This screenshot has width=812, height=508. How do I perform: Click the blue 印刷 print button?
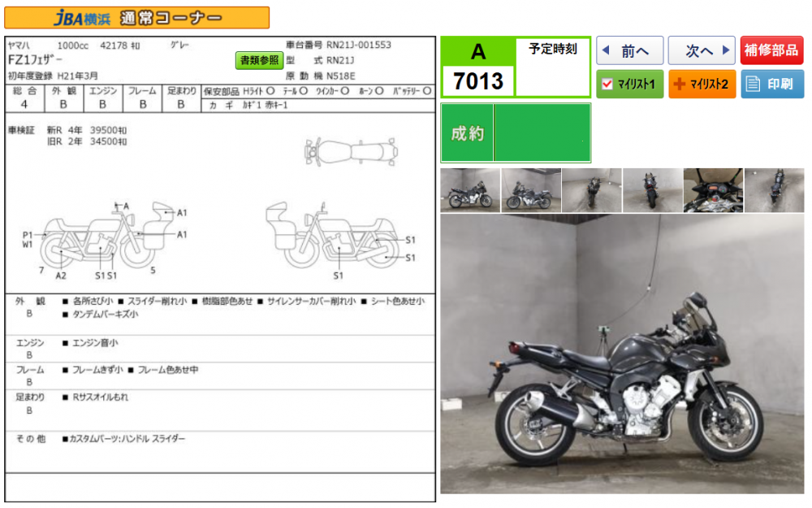click(x=772, y=84)
